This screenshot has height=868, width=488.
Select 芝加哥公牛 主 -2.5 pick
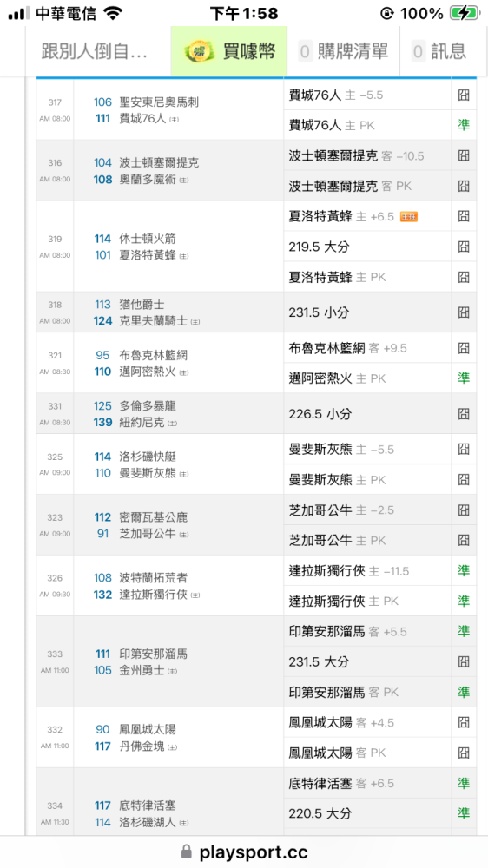[x=368, y=510]
